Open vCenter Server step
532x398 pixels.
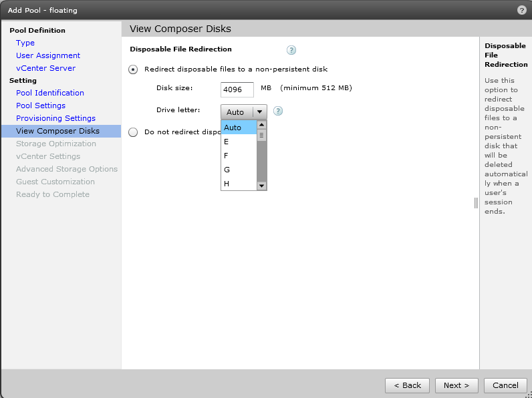pos(45,68)
